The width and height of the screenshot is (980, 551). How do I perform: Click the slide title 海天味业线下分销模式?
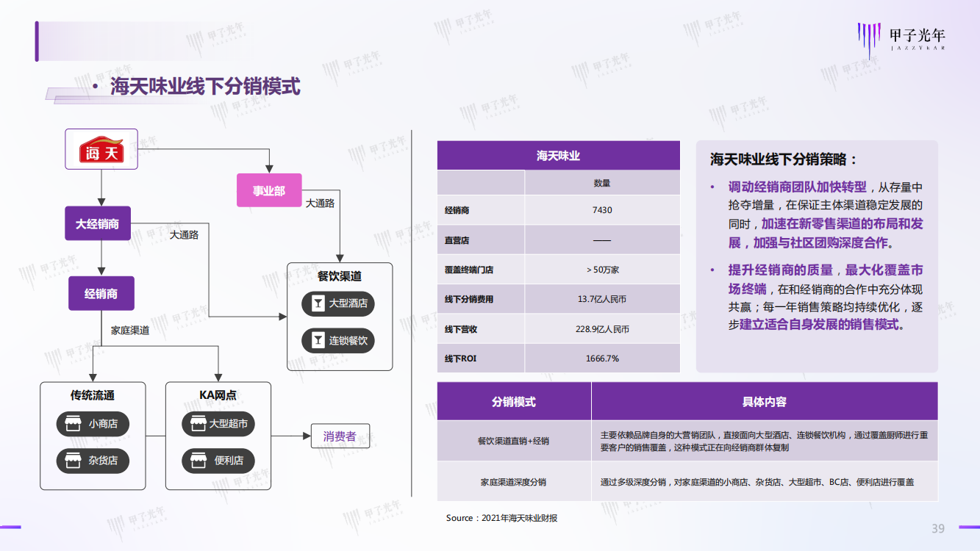point(205,87)
